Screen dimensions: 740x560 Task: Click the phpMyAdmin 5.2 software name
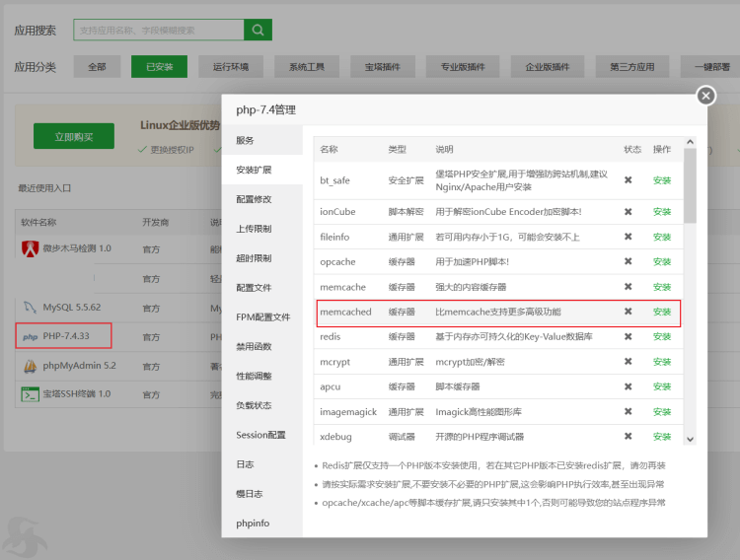[x=79, y=366]
